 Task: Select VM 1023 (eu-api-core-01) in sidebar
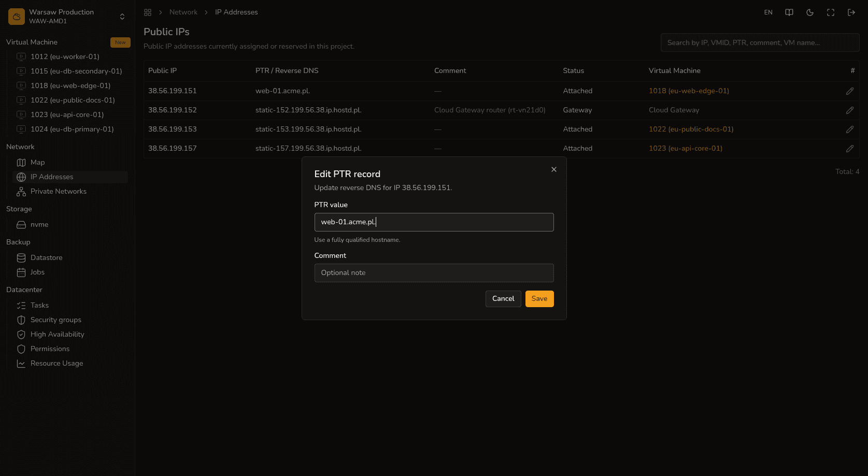[67, 115]
